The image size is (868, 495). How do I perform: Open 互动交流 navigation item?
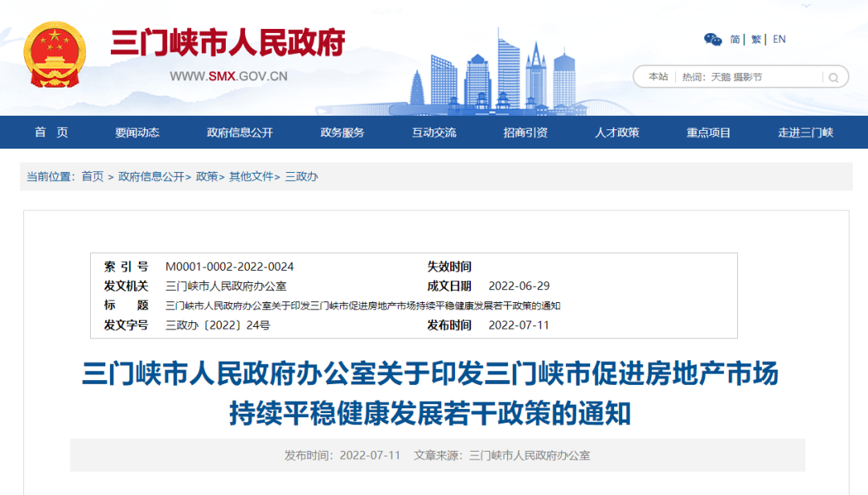click(x=433, y=133)
